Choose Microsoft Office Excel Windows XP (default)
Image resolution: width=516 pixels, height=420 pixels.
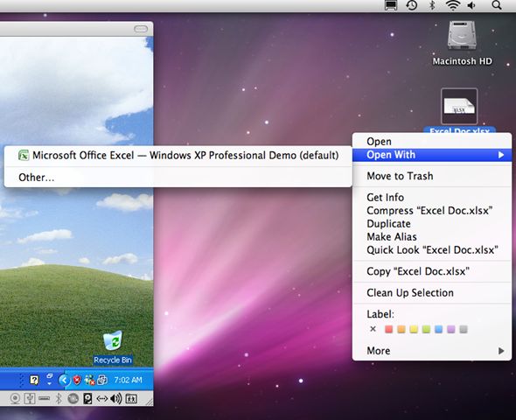178,156
